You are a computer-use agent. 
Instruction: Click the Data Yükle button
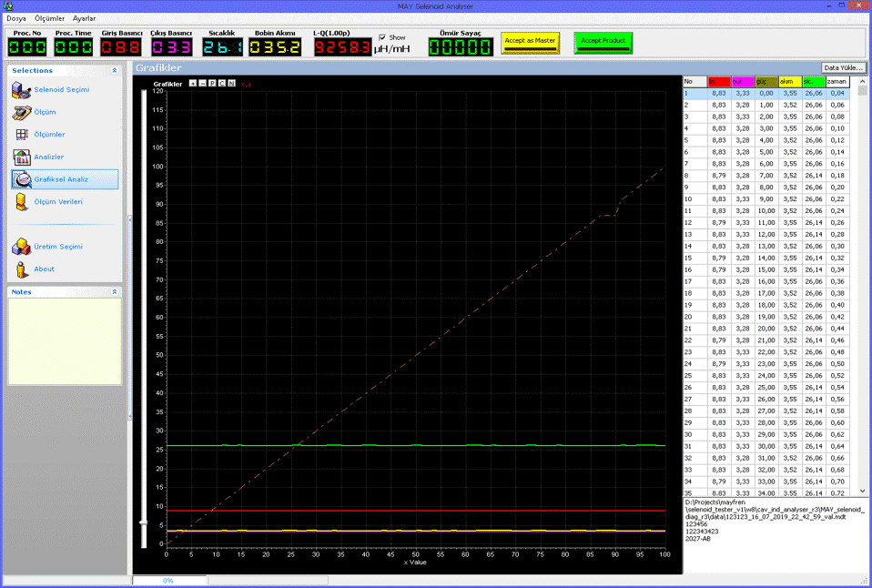pos(843,68)
